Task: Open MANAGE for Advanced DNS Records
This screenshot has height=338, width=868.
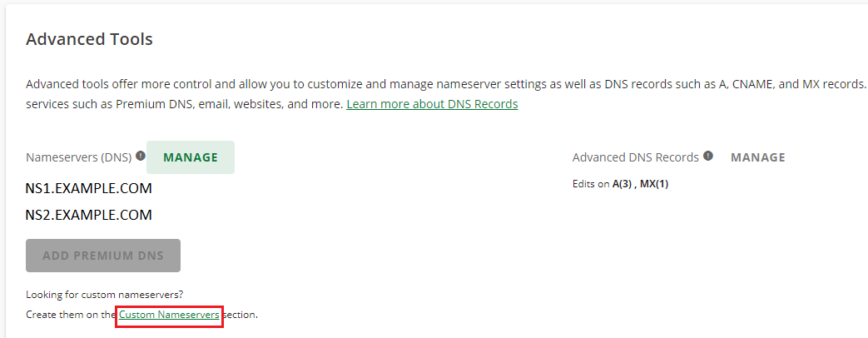Action: point(757,157)
